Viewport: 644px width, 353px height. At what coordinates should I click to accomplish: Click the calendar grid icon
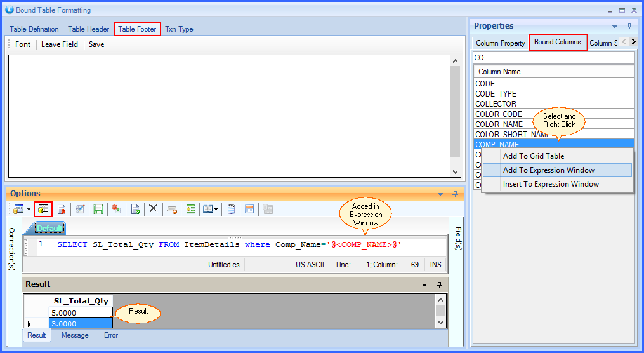pyautogui.click(x=249, y=209)
